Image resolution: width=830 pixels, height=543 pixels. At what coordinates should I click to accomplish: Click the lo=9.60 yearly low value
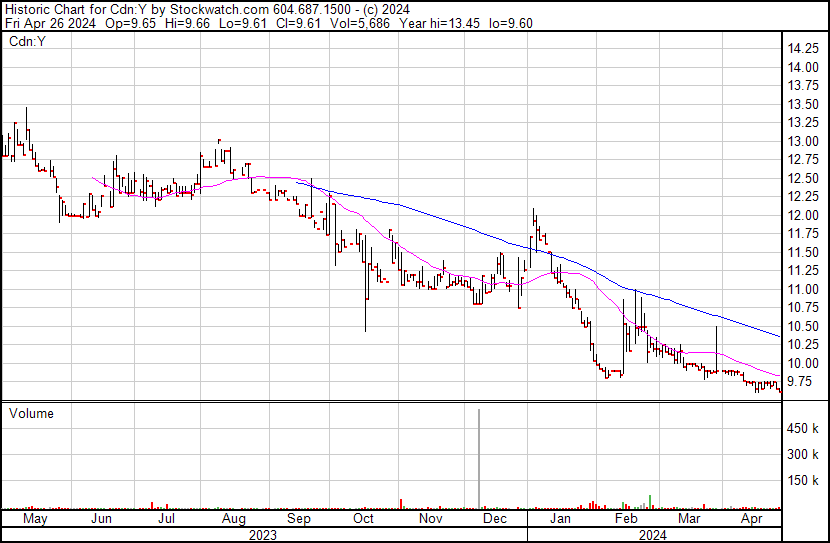pyautogui.click(x=511, y=23)
